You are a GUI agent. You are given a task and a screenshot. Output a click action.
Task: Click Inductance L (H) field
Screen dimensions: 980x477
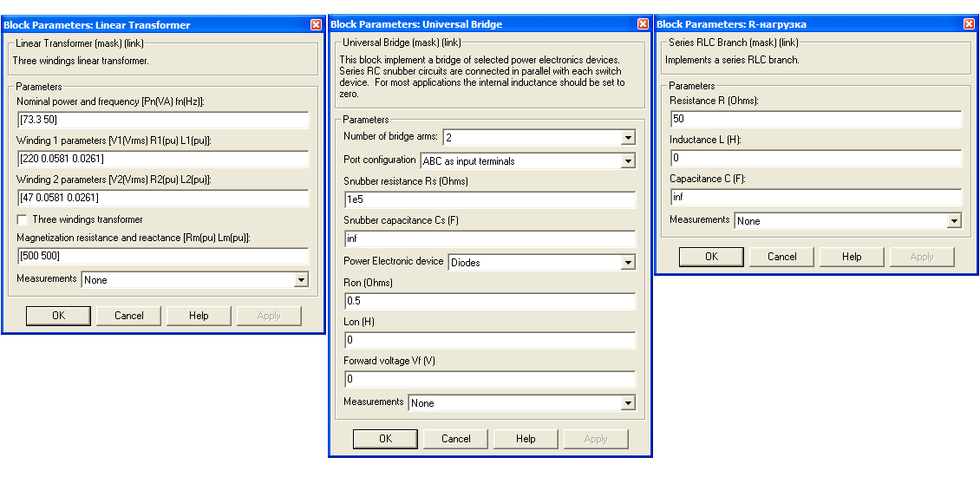816,158
